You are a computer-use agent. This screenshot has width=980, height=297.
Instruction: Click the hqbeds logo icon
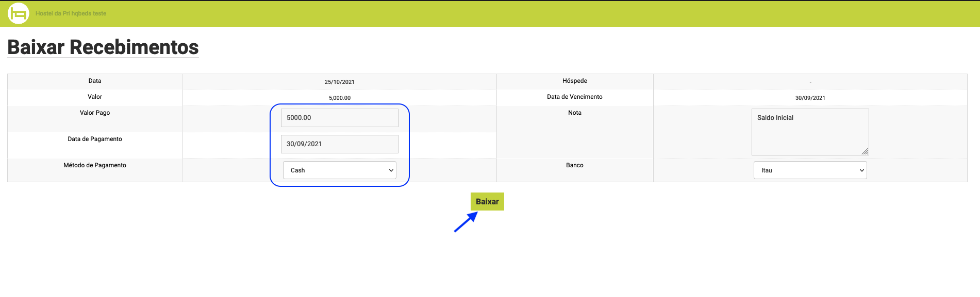tap(19, 13)
